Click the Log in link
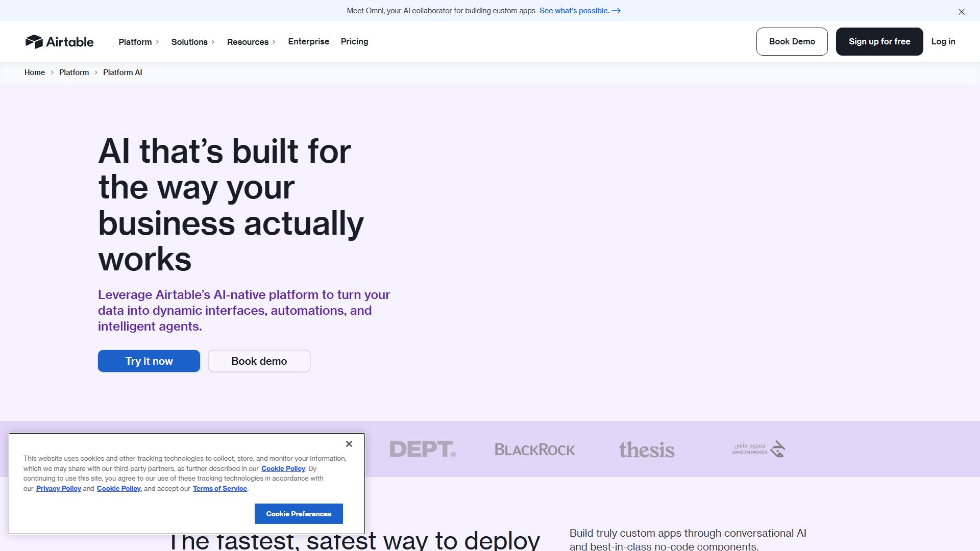 tap(943, 41)
